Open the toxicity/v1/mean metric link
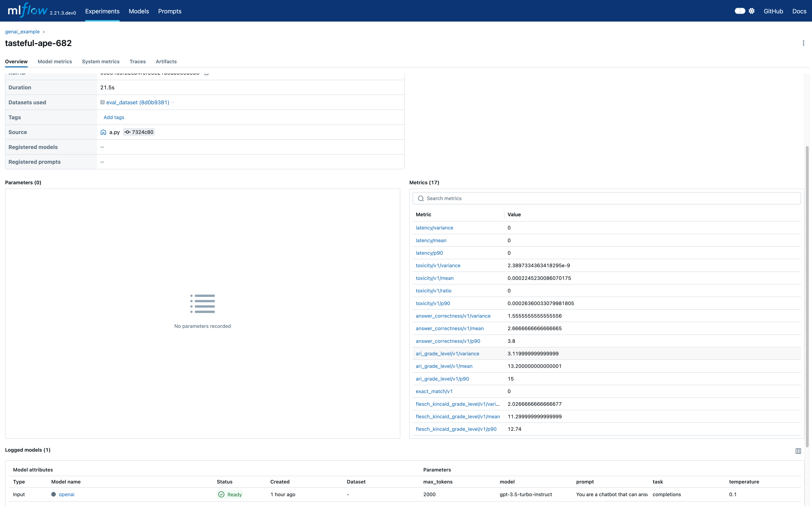 [x=435, y=278]
